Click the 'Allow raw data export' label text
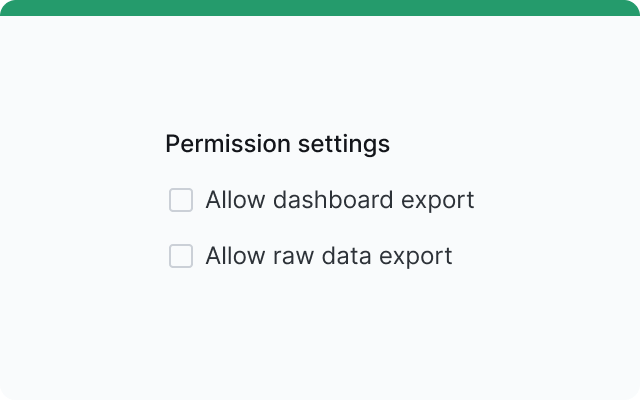The height and width of the screenshot is (400, 640). point(328,256)
